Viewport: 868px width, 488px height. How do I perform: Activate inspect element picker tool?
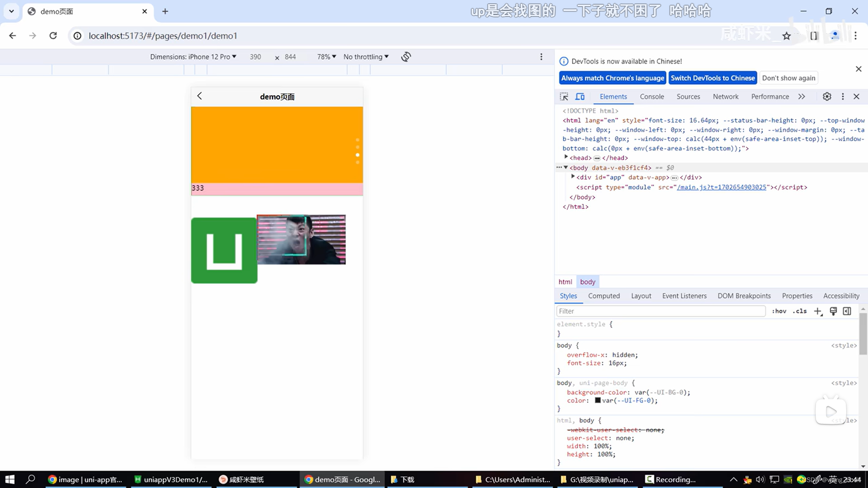point(564,96)
